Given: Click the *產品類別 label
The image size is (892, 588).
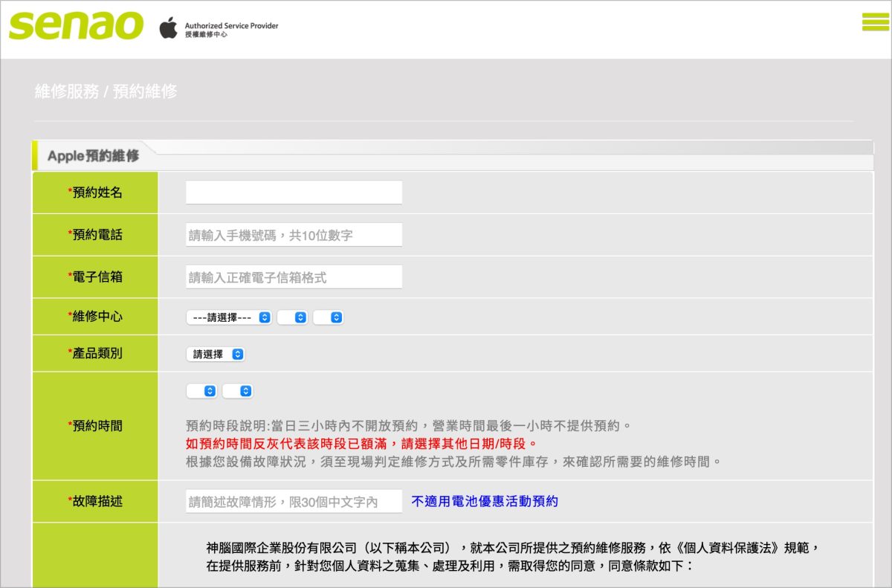Looking at the screenshot, I should pos(95,354).
